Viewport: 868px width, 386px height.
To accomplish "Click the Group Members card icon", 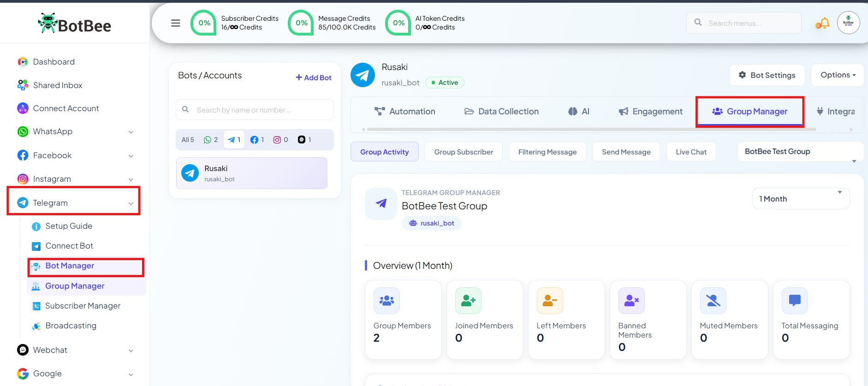I will pos(386,301).
